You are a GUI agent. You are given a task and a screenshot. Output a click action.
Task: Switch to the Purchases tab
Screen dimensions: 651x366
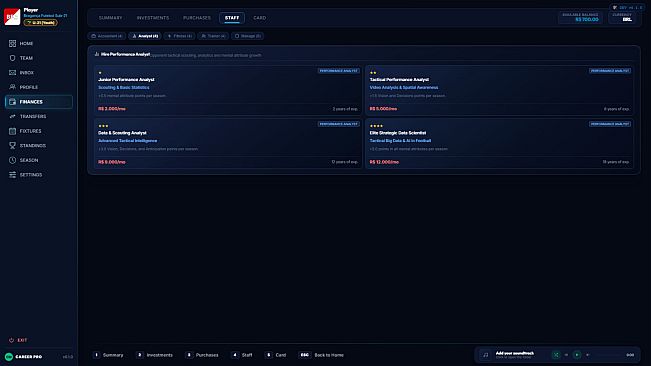click(x=197, y=18)
